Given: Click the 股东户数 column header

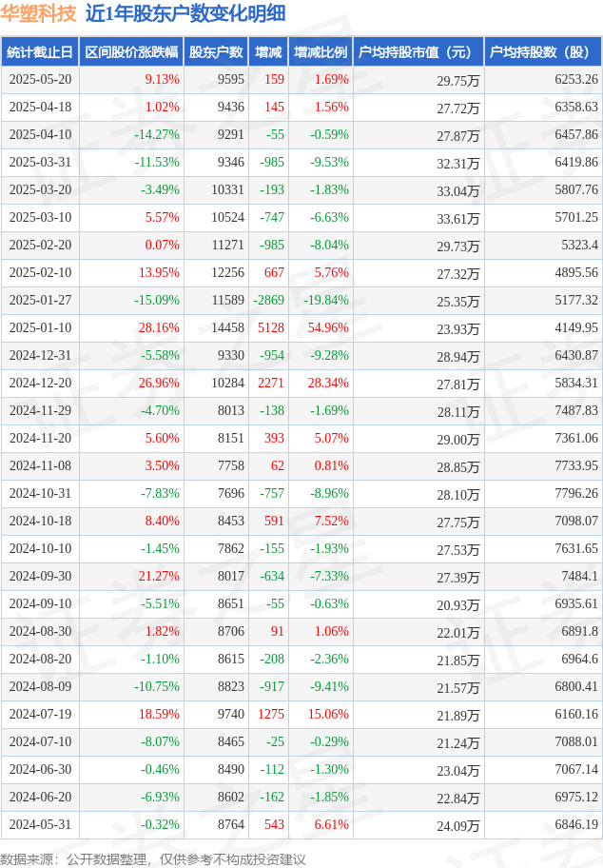Looking at the screenshot, I should (x=216, y=52).
